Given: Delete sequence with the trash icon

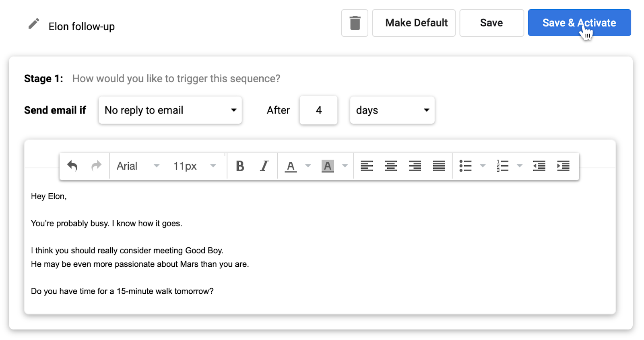Looking at the screenshot, I should click(x=355, y=23).
